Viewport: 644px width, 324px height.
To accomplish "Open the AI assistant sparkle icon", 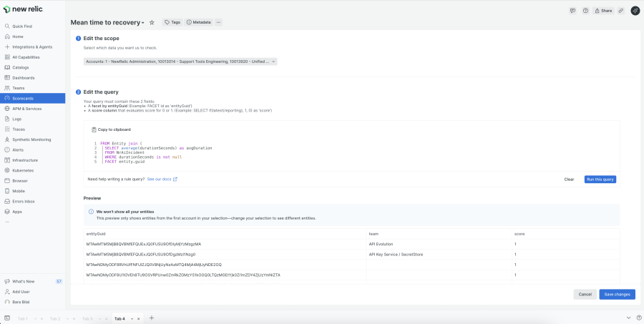I will 635,11.
